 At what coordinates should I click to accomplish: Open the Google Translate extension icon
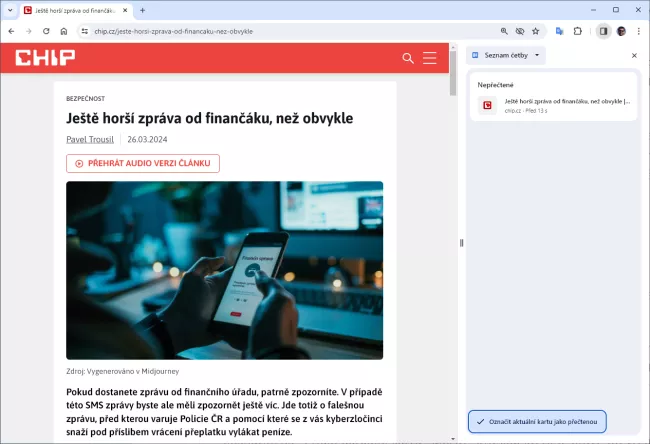click(560, 31)
